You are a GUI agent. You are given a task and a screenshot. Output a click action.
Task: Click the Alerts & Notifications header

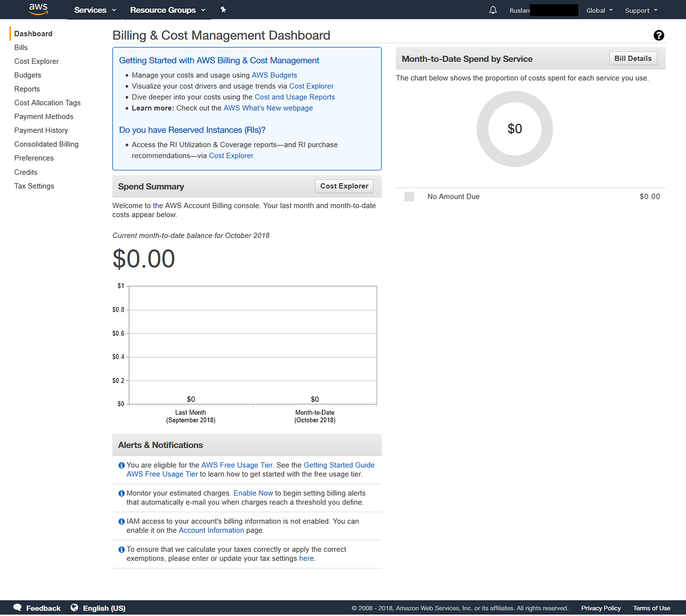(x=247, y=445)
